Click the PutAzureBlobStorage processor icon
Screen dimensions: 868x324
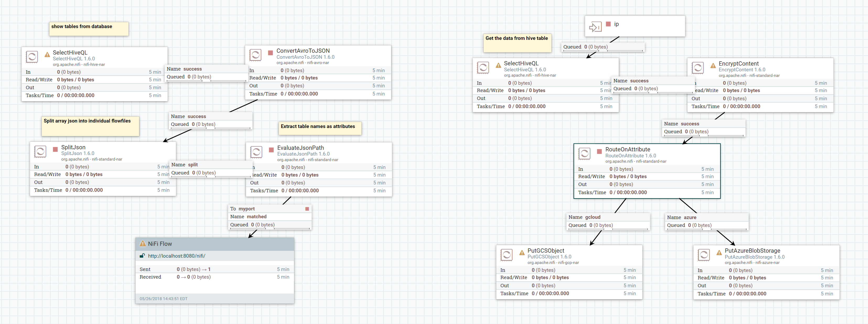(704, 255)
